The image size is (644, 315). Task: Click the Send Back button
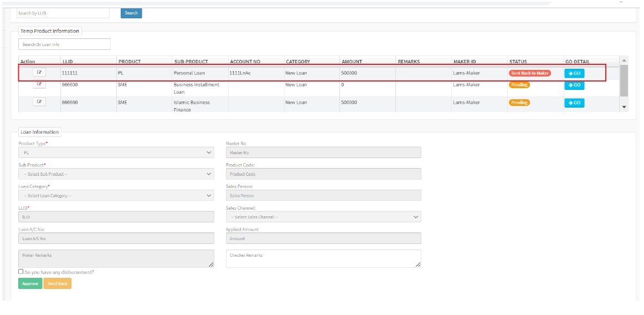[58, 283]
